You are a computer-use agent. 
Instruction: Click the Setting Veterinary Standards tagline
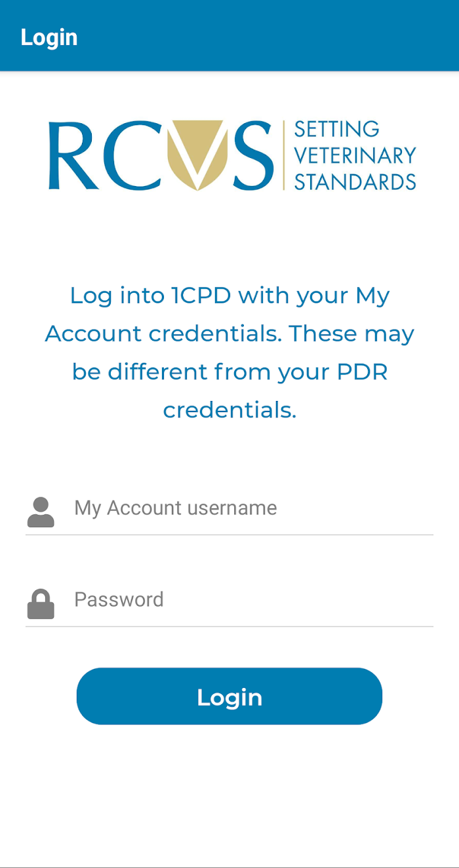pyautogui.click(x=355, y=155)
